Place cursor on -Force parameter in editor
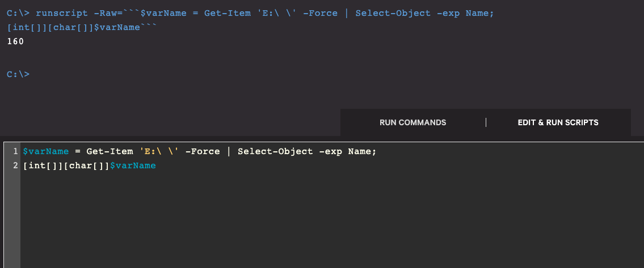 pyautogui.click(x=202, y=152)
